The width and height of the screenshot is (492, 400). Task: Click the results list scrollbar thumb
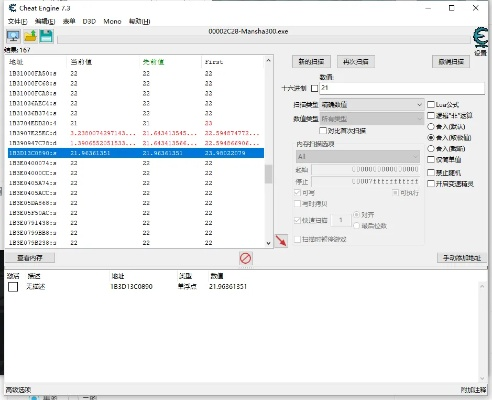pos(268,174)
